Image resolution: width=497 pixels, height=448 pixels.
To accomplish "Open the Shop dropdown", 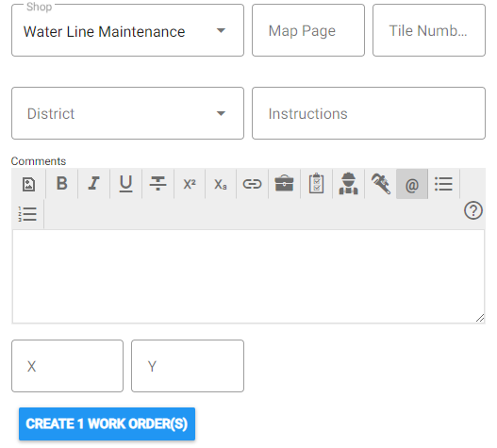I will pyautogui.click(x=127, y=30).
